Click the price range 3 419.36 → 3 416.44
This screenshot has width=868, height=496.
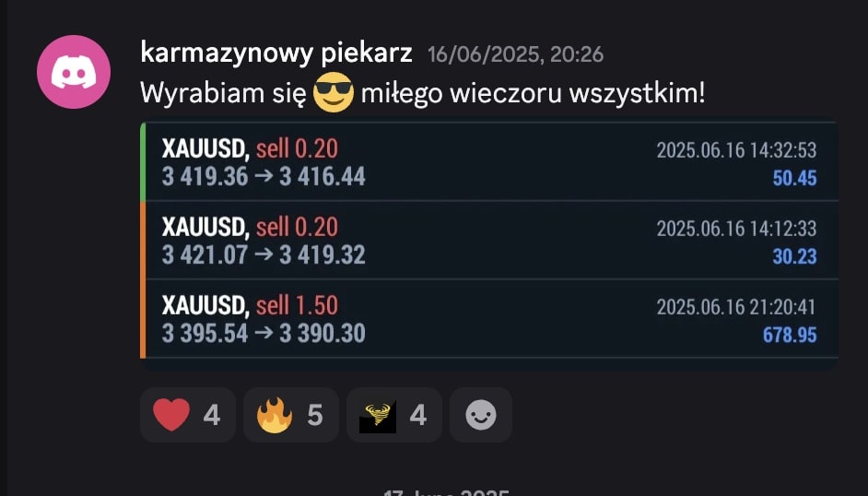coord(264,177)
